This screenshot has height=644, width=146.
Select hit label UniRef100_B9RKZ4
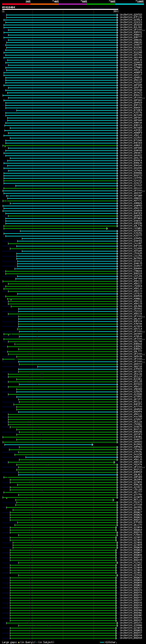131,457
